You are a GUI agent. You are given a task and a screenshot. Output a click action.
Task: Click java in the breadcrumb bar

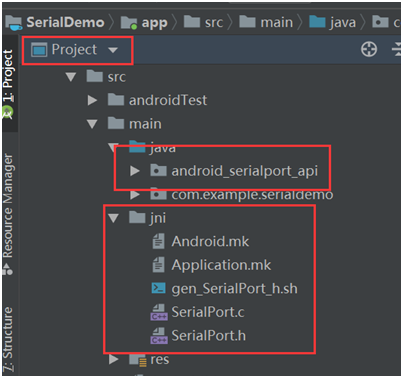(343, 23)
